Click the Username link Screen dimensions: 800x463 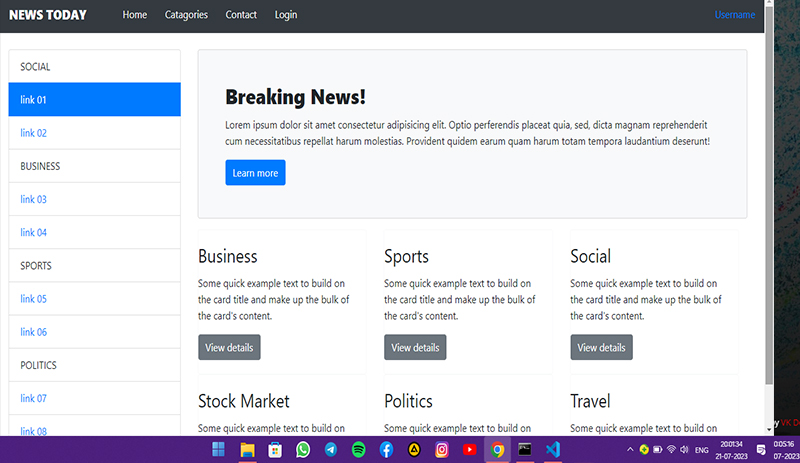[x=735, y=15]
